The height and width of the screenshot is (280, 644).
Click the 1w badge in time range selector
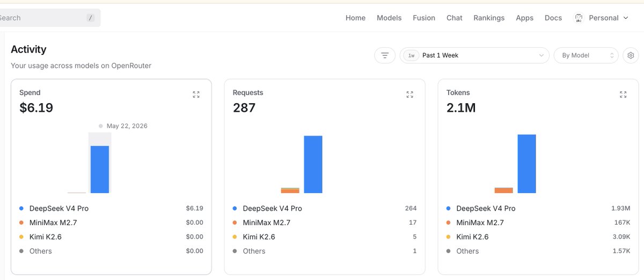(x=411, y=55)
